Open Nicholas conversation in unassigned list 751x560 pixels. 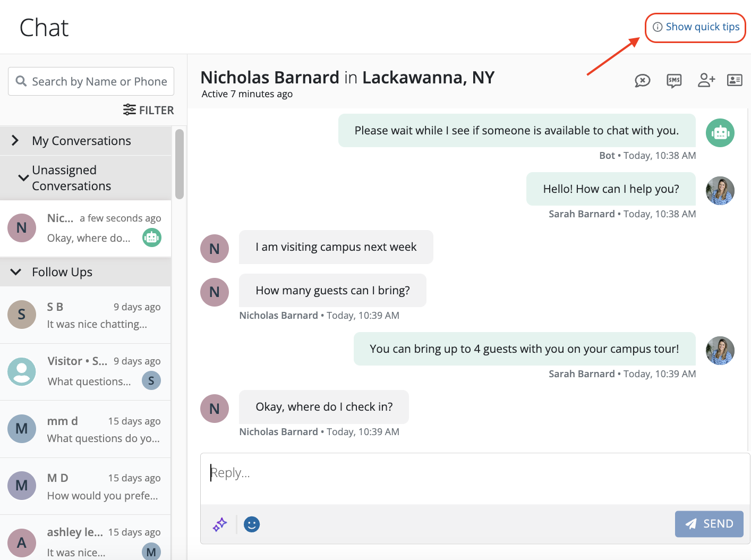tap(85, 228)
